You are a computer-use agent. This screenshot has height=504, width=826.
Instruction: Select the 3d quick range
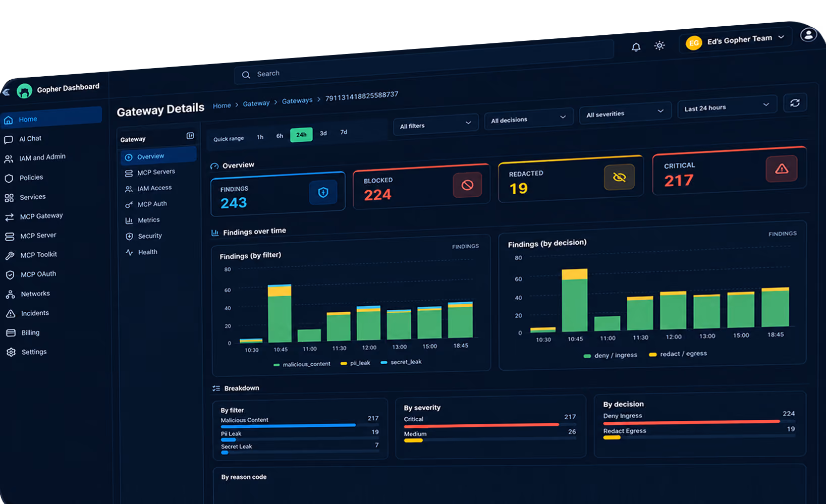pyautogui.click(x=323, y=133)
